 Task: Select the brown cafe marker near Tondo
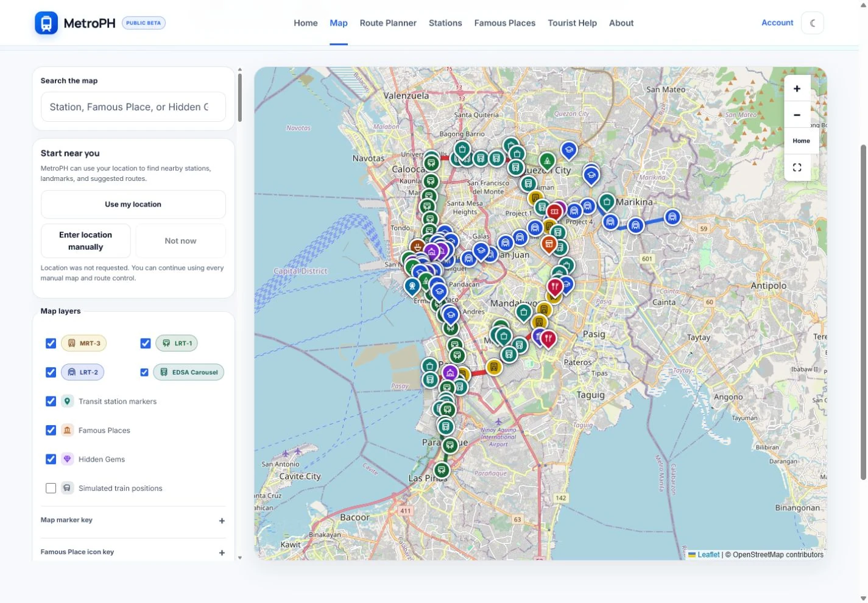click(417, 247)
